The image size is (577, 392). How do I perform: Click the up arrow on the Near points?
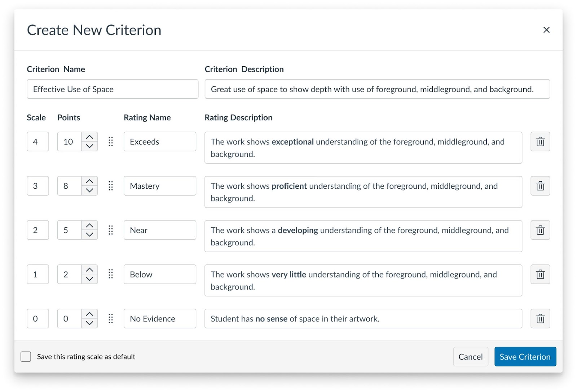[x=89, y=226]
